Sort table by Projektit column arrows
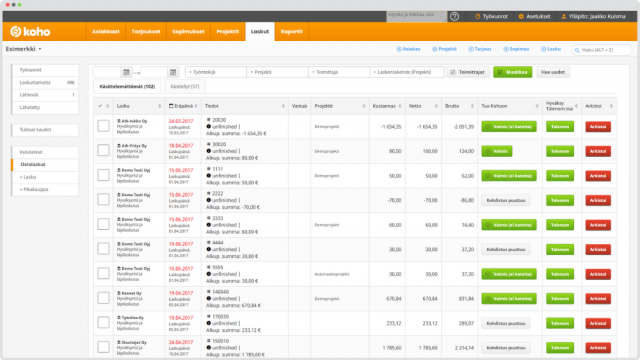Screen dimensions: 640x360 point(364,106)
